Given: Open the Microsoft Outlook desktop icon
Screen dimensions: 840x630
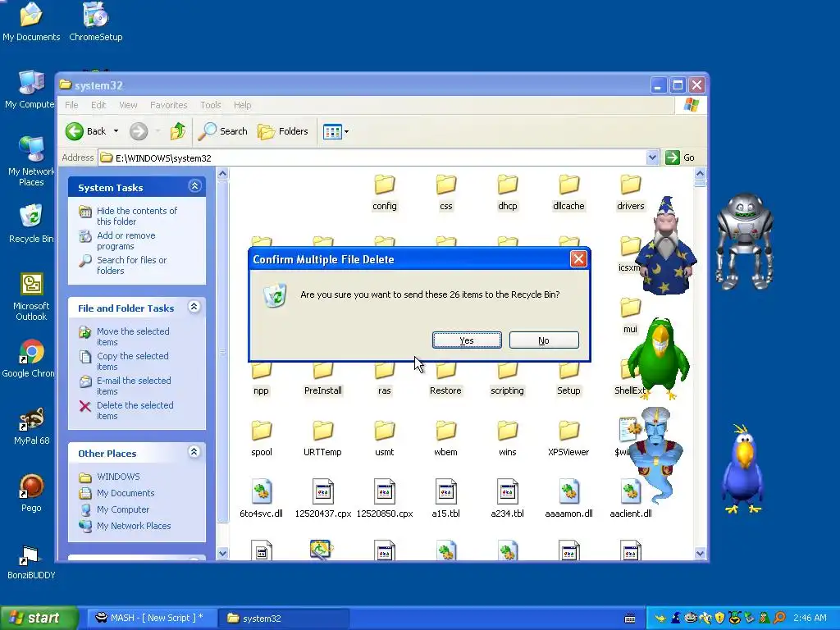Looking at the screenshot, I should point(31,296).
